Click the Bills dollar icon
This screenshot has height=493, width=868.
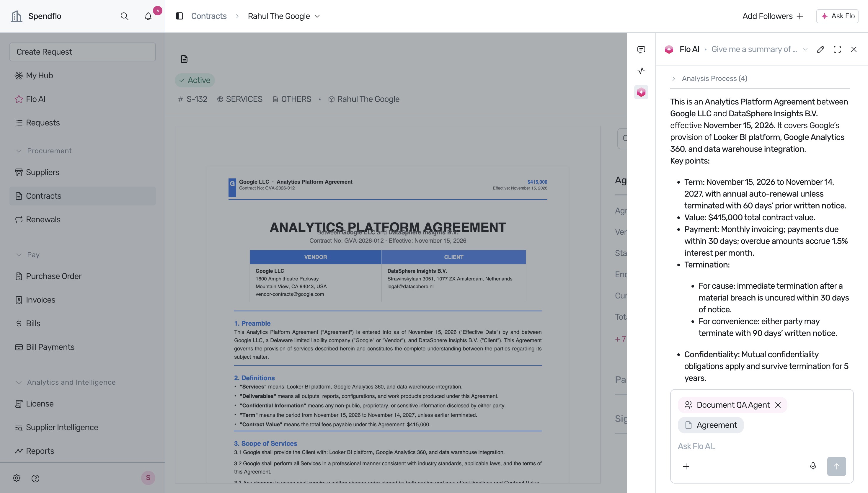click(x=19, y=323)
